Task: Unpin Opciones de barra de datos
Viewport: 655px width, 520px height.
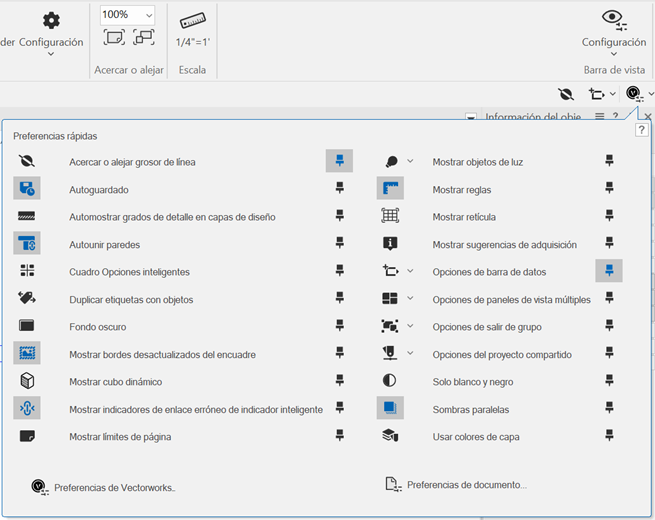Action: click(608, 271)
